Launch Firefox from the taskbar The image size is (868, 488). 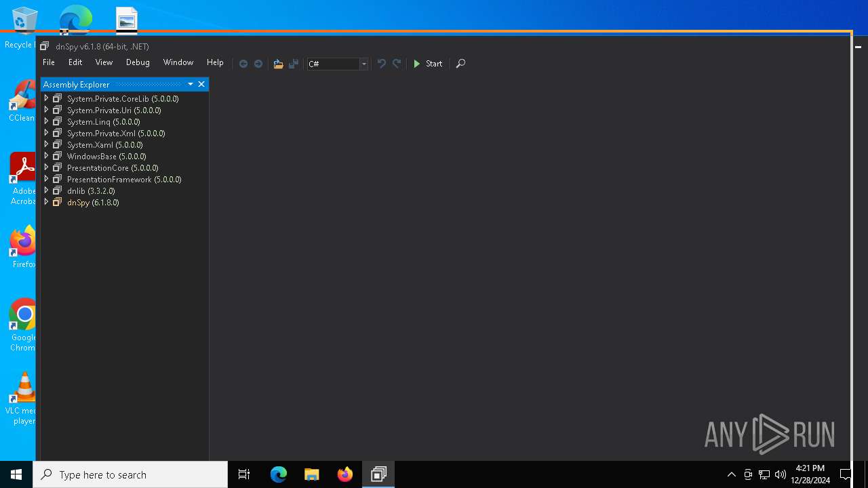345,474
